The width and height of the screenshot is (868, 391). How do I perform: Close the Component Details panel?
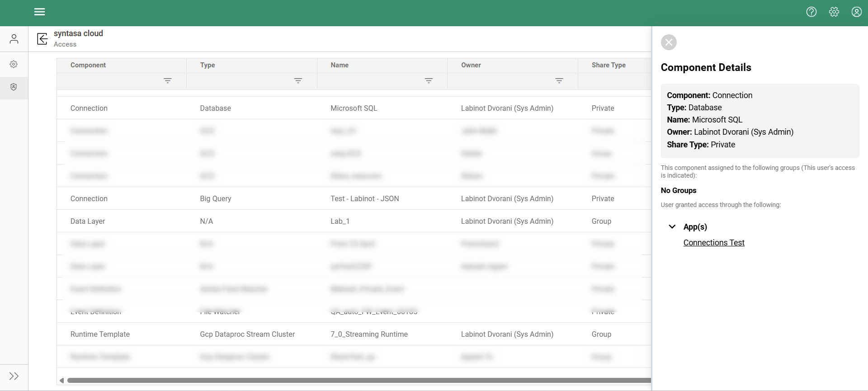669,42
